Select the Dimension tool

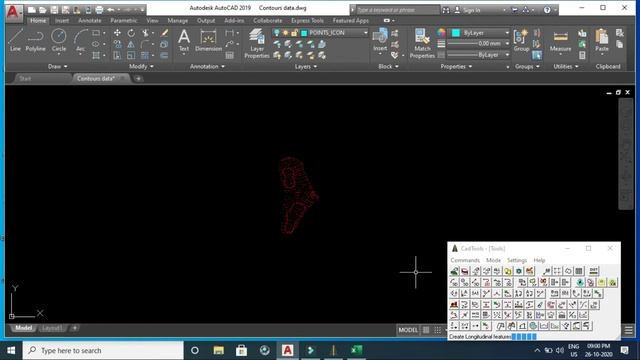coord(208,40)
